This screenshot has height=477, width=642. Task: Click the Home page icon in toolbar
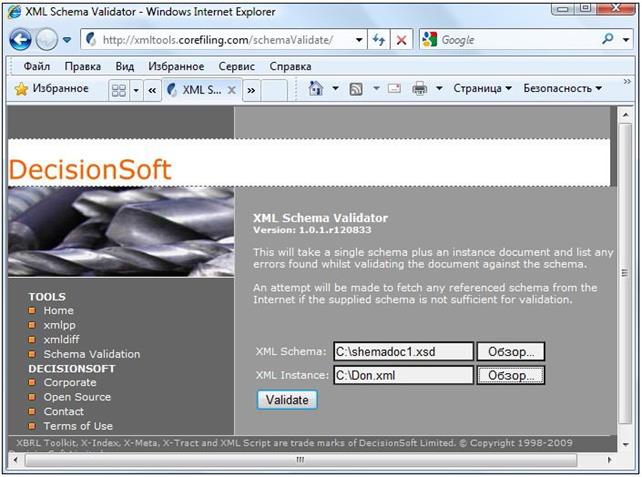tap(316, 89)
